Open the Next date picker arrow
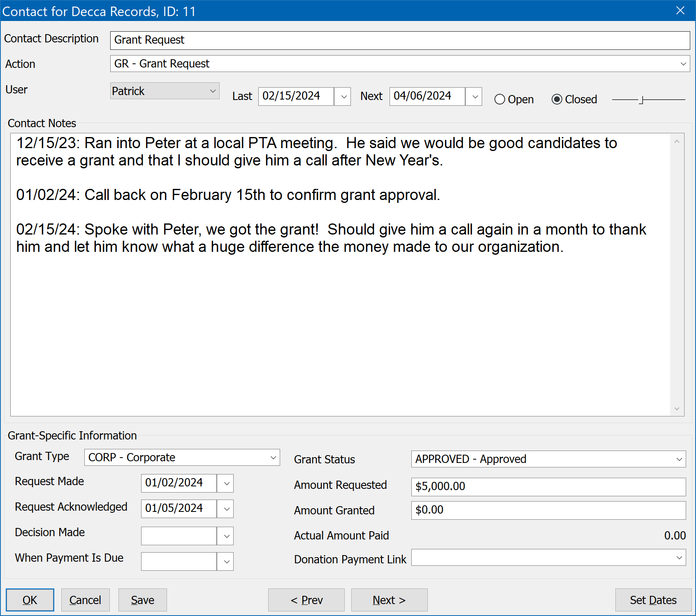The image size is (696, 616). tap(474, 97)
